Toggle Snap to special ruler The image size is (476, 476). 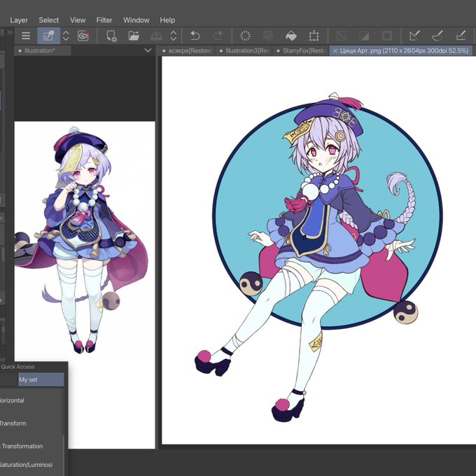[x=437, y=36]
